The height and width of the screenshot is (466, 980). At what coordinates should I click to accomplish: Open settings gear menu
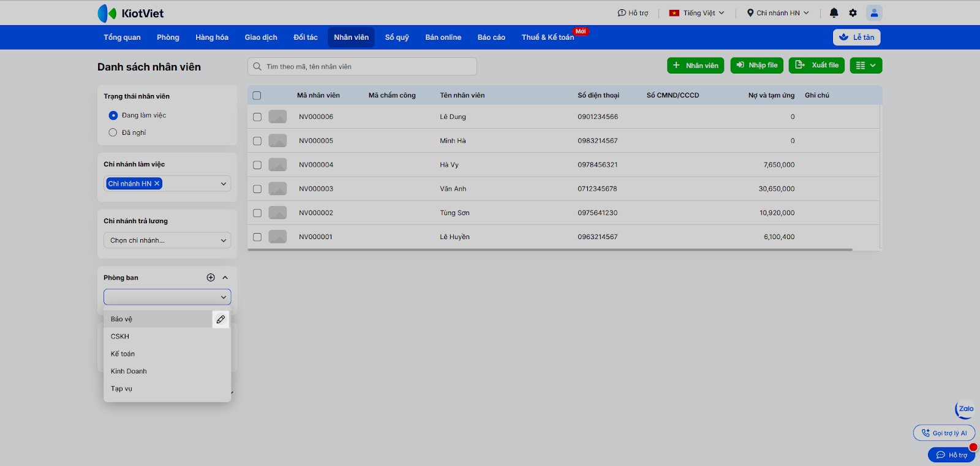(853, 13)
